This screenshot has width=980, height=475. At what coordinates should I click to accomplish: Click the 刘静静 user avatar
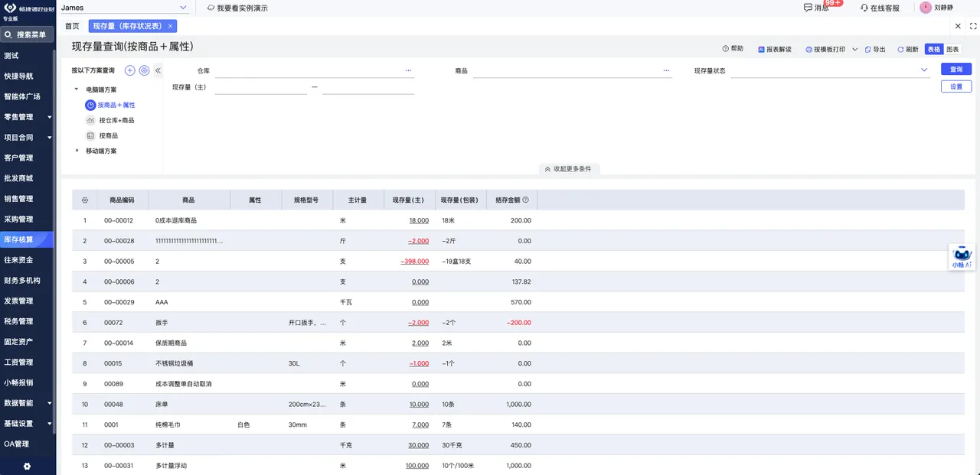point(926,8)
